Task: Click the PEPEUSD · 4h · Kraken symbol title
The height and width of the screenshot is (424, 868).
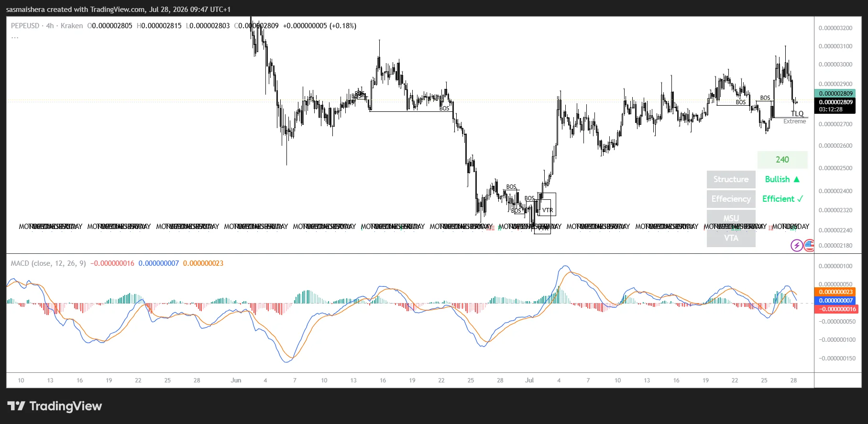Action: click(x=47, y=26)
